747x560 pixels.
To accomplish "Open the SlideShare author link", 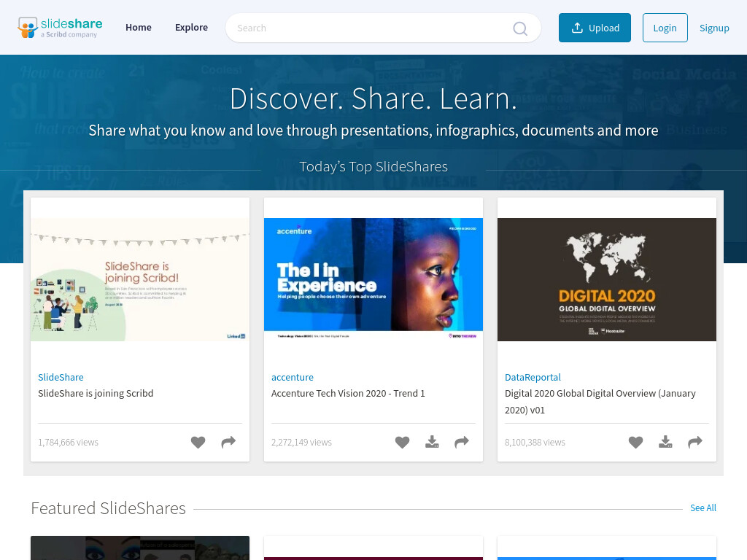I will (61, 377).
